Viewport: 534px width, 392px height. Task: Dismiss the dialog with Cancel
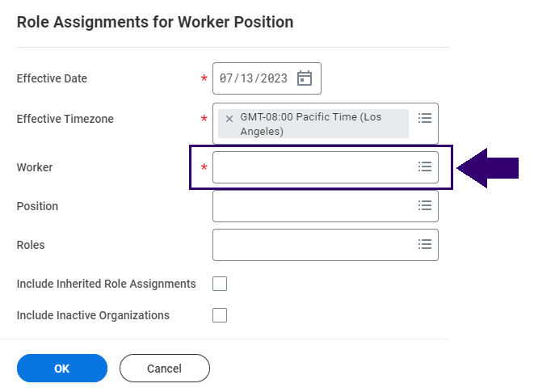point(165,368)
